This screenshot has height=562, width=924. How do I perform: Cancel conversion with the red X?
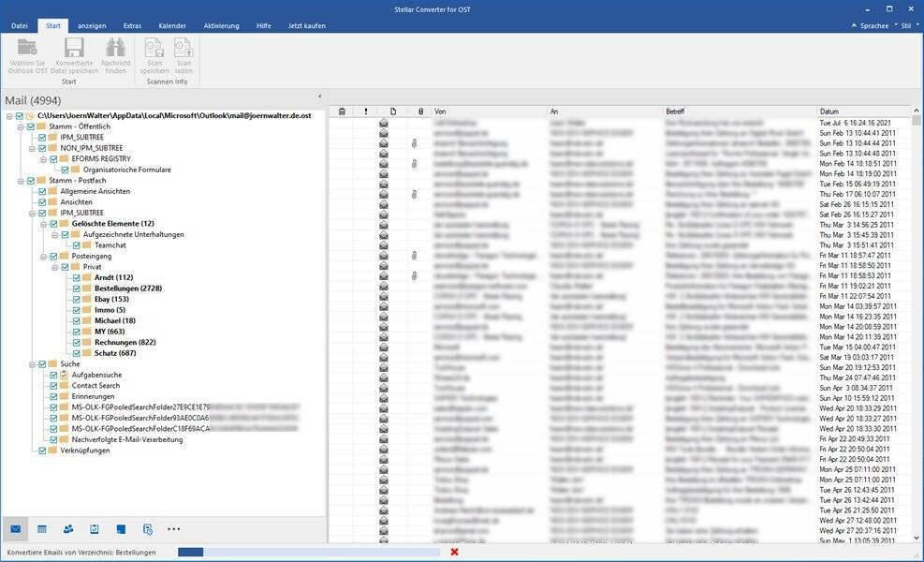tap(455, 552)
